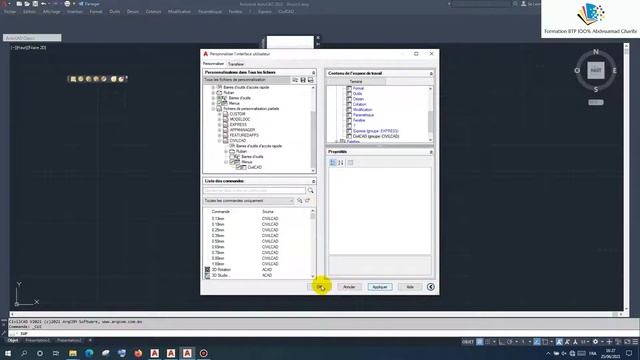Open the Modification menu

(179, 12)
